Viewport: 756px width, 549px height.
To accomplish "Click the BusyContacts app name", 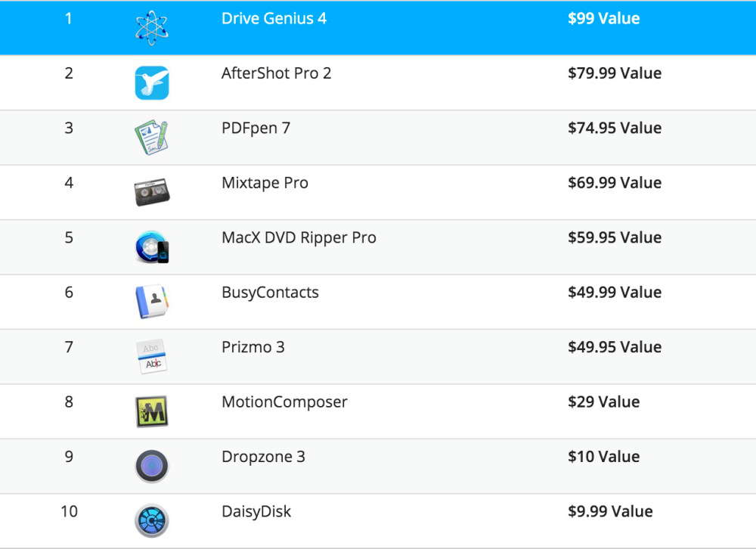I will 270,293.
